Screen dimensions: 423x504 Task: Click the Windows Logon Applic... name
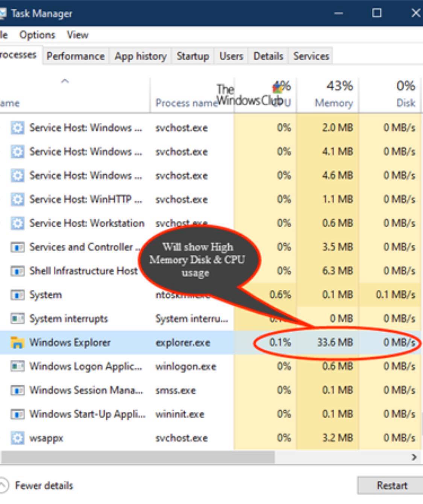(86, 366)
